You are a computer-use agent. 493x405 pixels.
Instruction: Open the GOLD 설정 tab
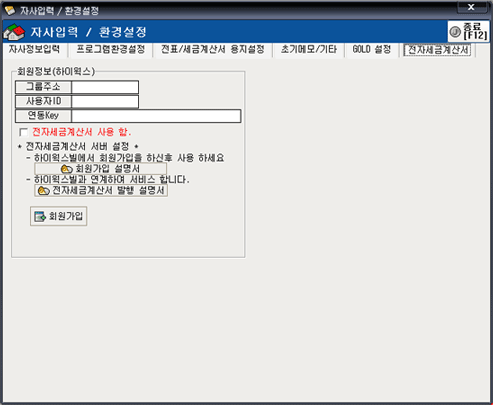pyautogui.click(x=372, y=50)
